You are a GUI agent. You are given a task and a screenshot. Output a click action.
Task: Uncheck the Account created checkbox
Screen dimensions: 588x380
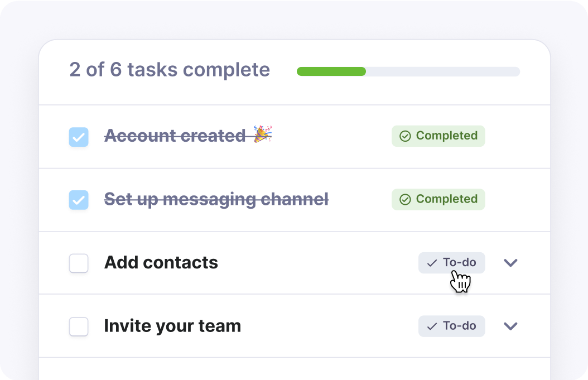click(79, 137)
